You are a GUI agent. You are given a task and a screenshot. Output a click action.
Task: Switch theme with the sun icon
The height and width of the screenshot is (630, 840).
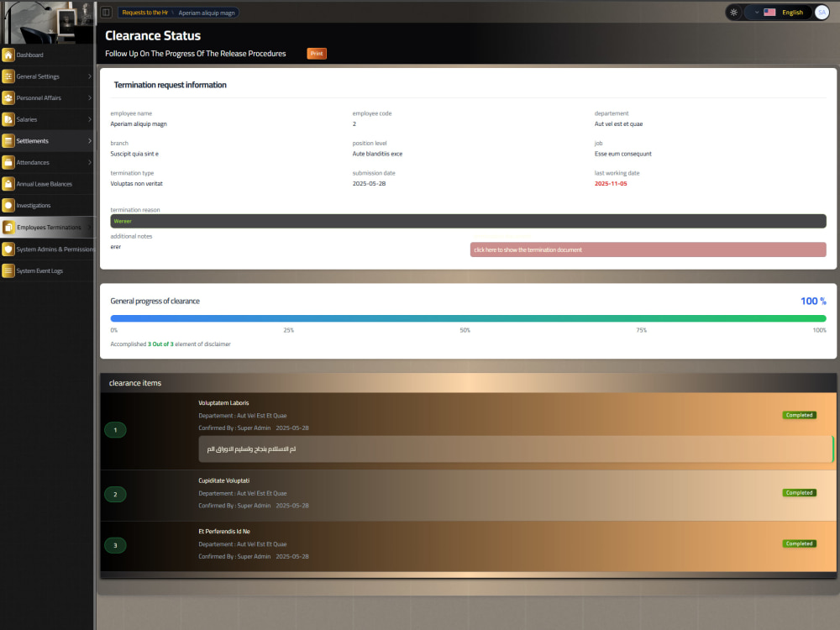click(x=733, y=13)
